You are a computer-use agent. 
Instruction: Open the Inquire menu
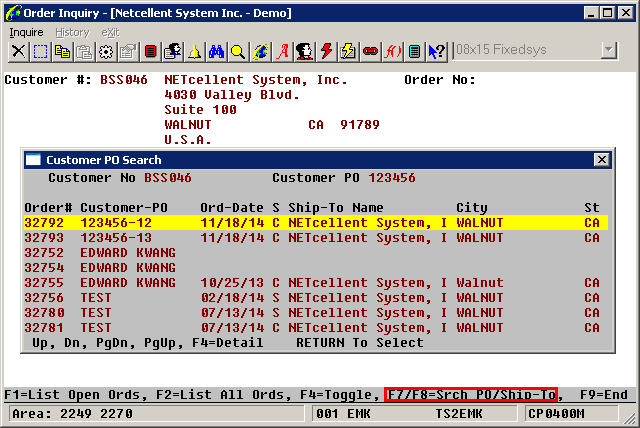tap(26, 32)
